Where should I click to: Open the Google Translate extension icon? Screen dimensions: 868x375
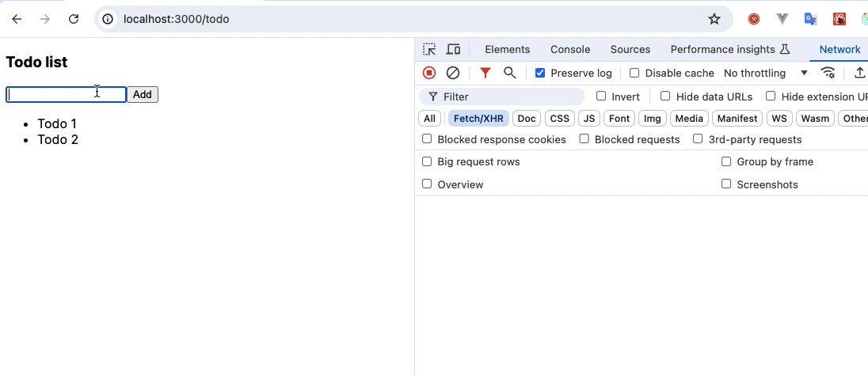click(x=810, y=19)
